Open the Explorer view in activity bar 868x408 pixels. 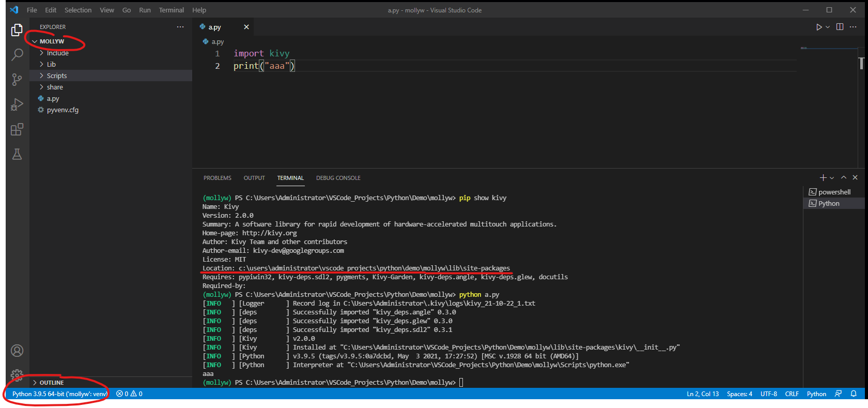point(17,31)
